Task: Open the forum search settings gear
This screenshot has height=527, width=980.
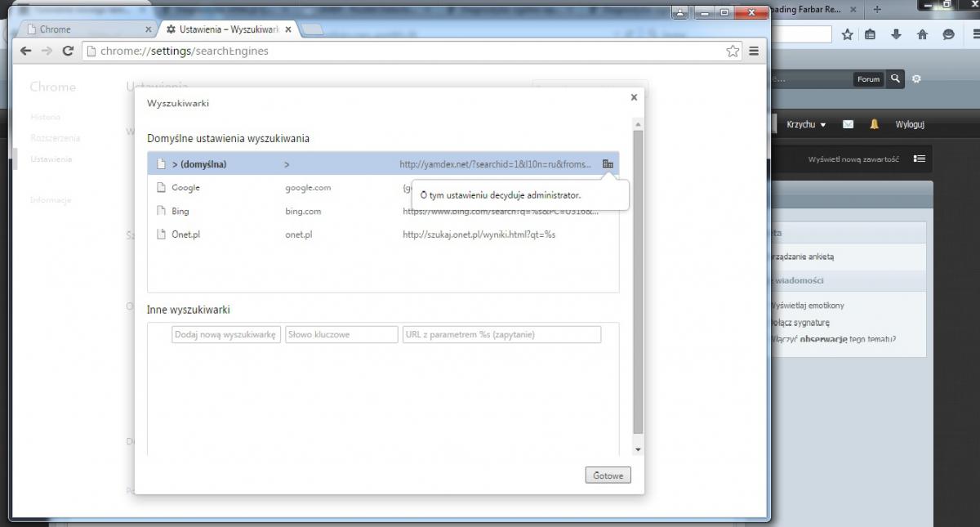Action: click(x=916, y=78)
